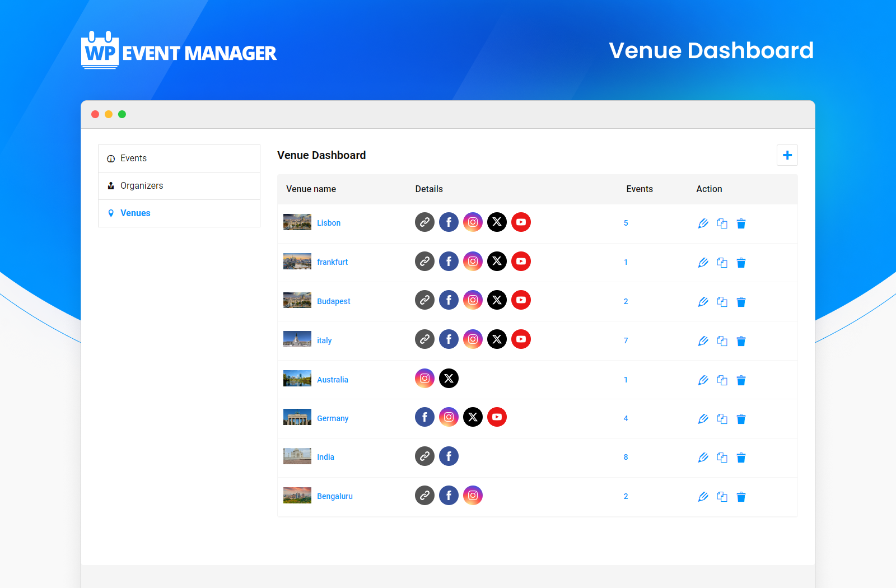Image resolution: width=896 pixels, height=588 pixels.
Task: Edit the italy venue
Action: pos(703,341)
